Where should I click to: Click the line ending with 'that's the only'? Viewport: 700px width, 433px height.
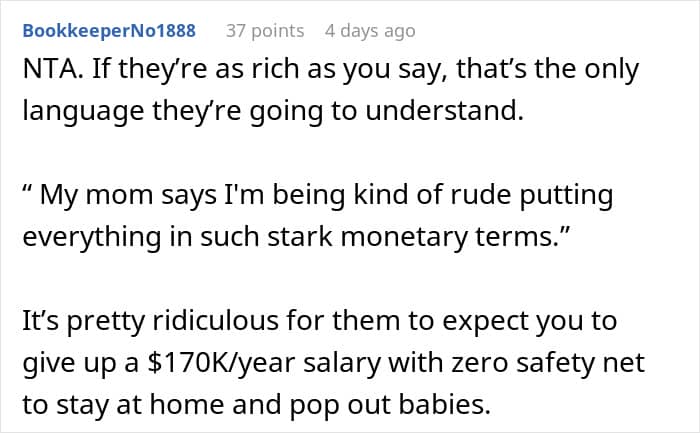point(331,70)
